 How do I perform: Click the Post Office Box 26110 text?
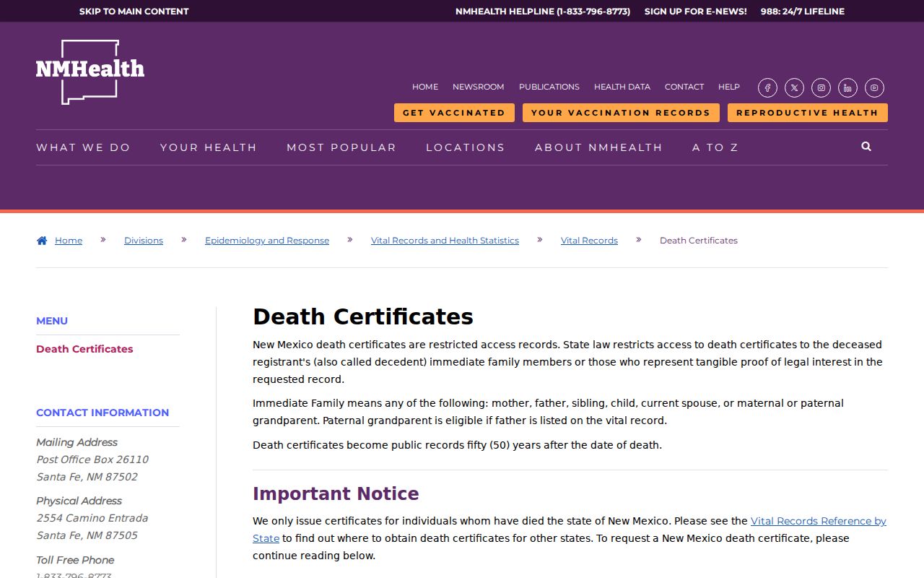(x=92, y=460)
